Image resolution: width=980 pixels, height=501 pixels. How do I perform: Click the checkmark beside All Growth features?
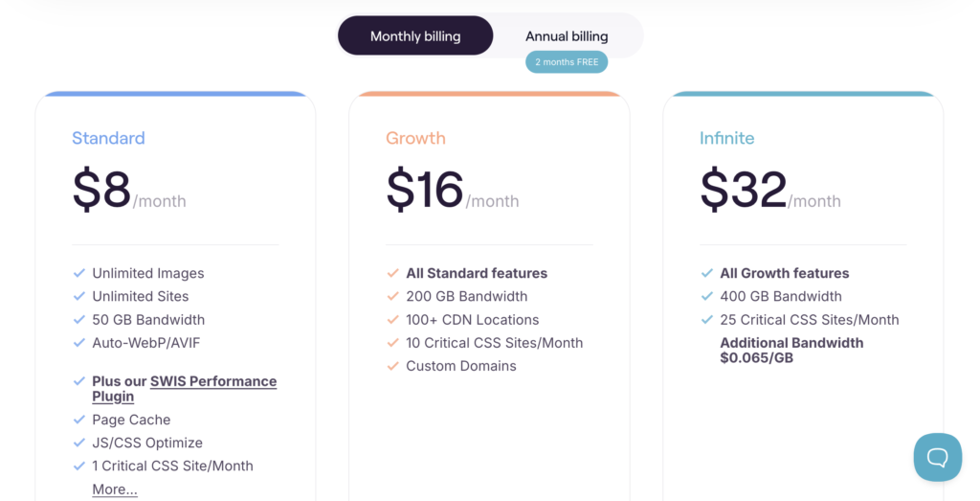pos(707,273)
